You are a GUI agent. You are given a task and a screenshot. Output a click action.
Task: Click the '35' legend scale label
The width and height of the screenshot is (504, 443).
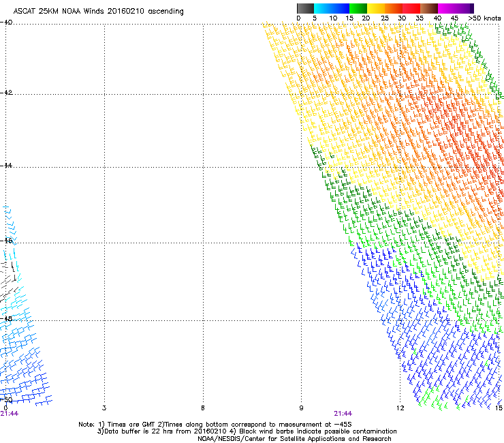[420, 18]
